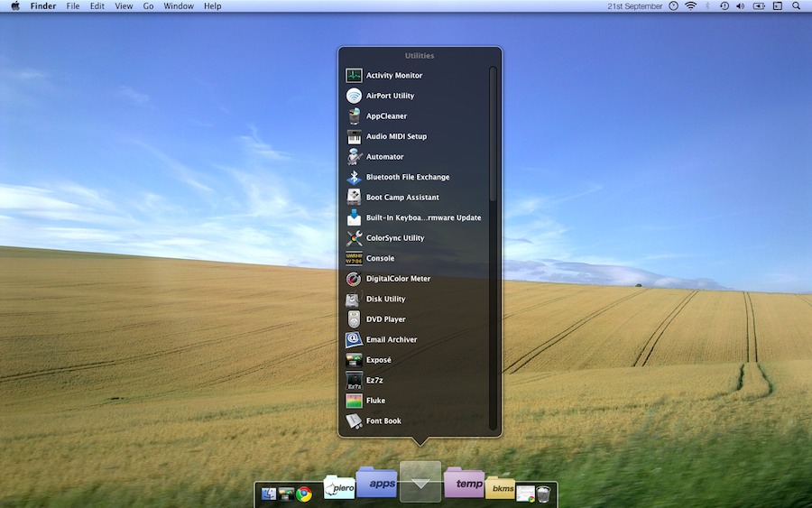
Task: Open the Edit menu
Action: point(97,6)
